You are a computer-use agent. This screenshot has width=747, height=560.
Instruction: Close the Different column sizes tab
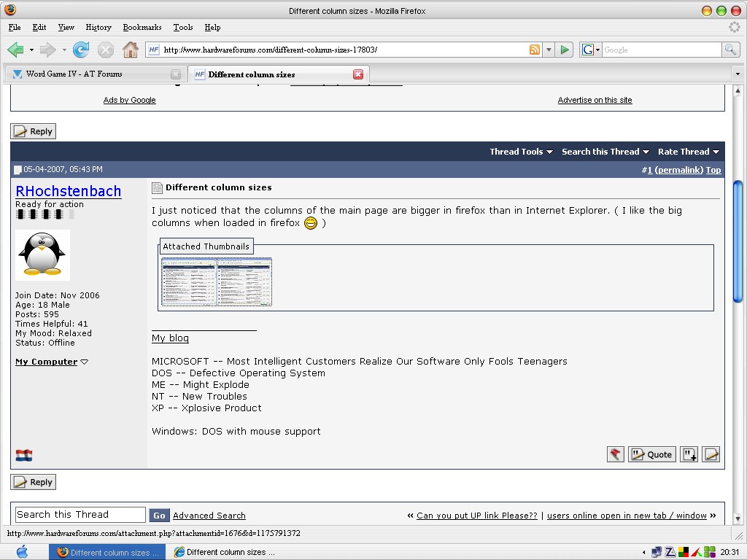tap(358, 74)
